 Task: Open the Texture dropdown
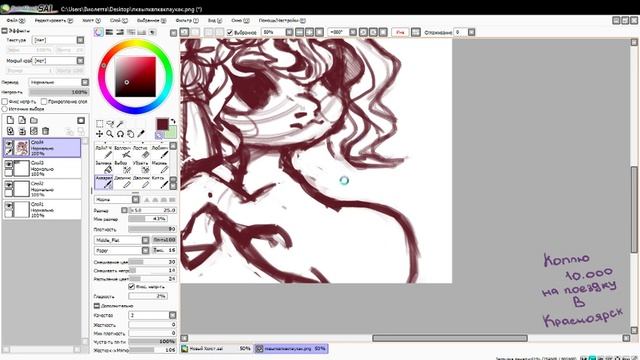click(x=80, y=40)
